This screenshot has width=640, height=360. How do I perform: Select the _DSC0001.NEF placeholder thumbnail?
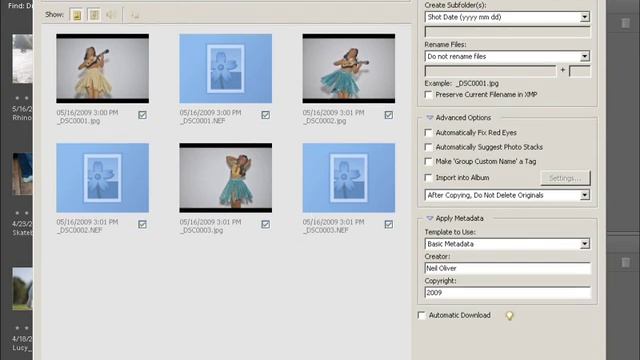pos(226,69)
